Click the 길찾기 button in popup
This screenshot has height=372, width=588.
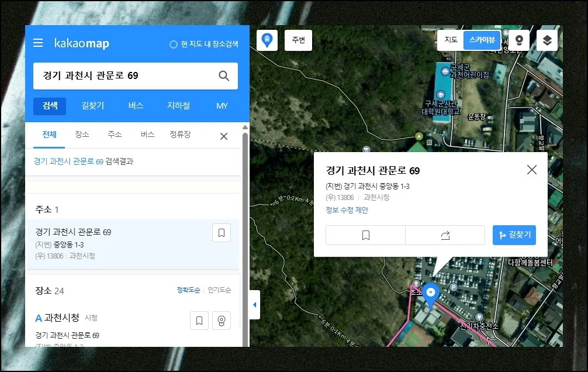tap(514, 235)
